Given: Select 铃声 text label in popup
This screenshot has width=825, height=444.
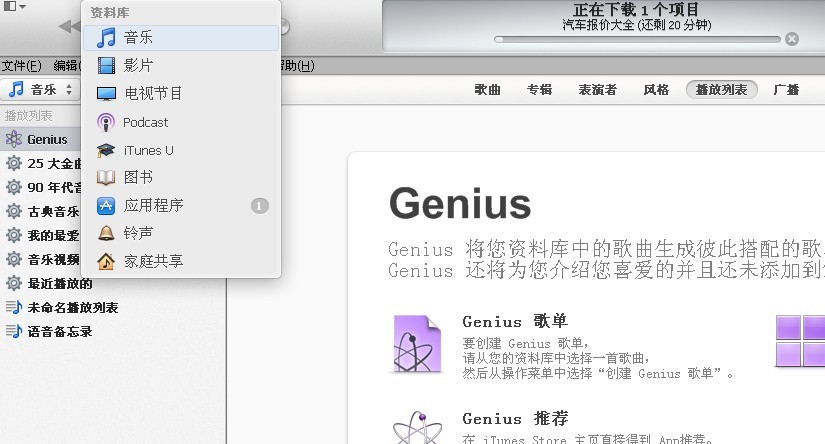Looking at the screenshot, I should click(138, 233).
